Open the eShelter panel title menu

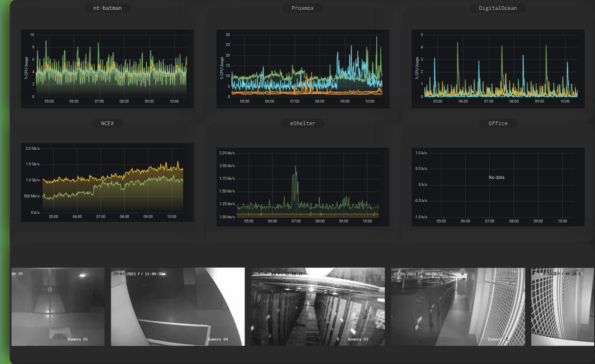(302, 123)
